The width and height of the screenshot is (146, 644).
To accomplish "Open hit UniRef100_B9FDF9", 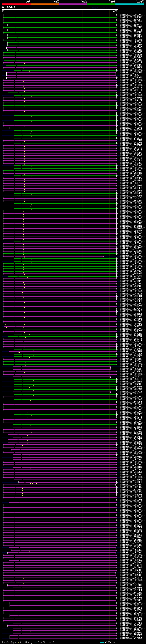I will click(131, 20).
